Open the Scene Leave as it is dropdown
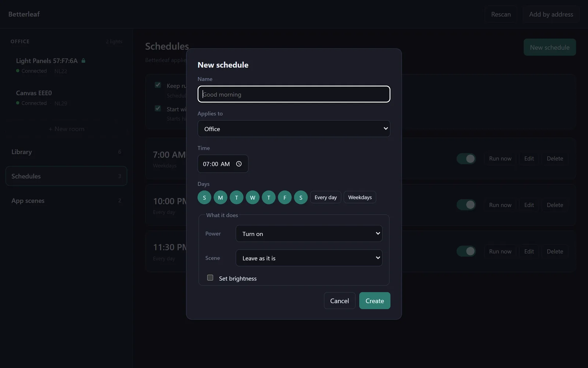 click(x=309, y=258)
